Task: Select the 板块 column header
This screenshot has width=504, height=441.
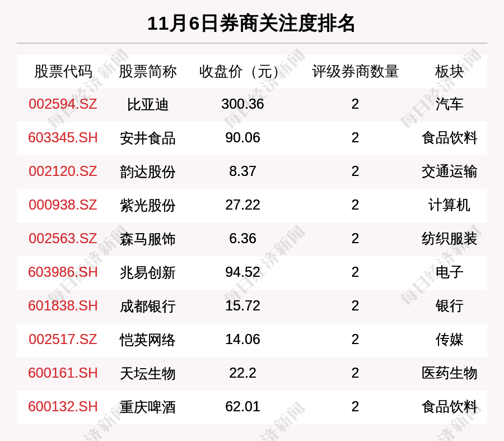Action: [449, 71]
